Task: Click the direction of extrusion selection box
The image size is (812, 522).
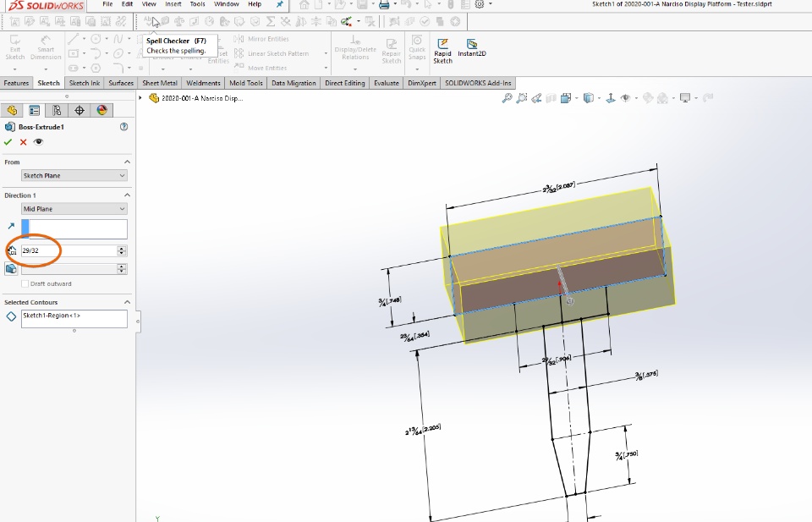Action: [x=74, y=229]
